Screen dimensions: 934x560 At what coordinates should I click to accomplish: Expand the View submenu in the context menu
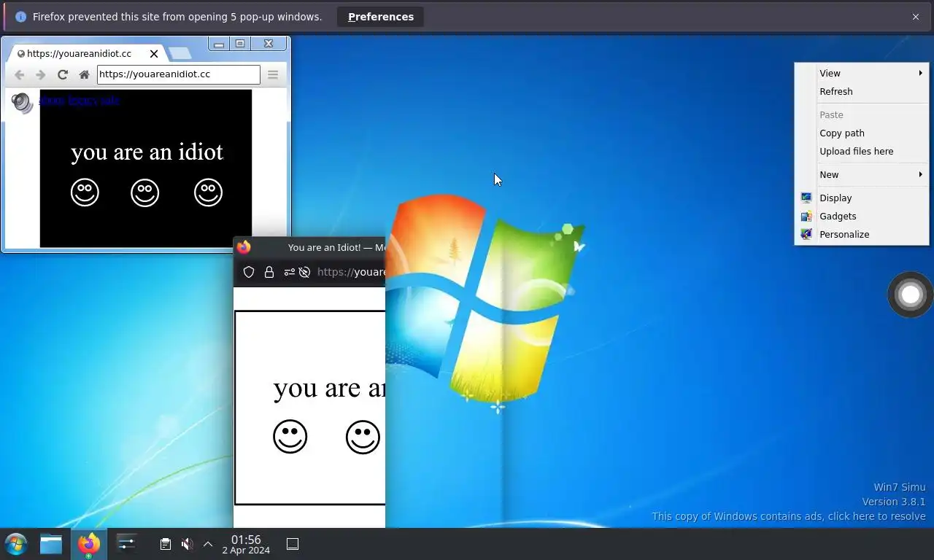[x=862, y=73]
